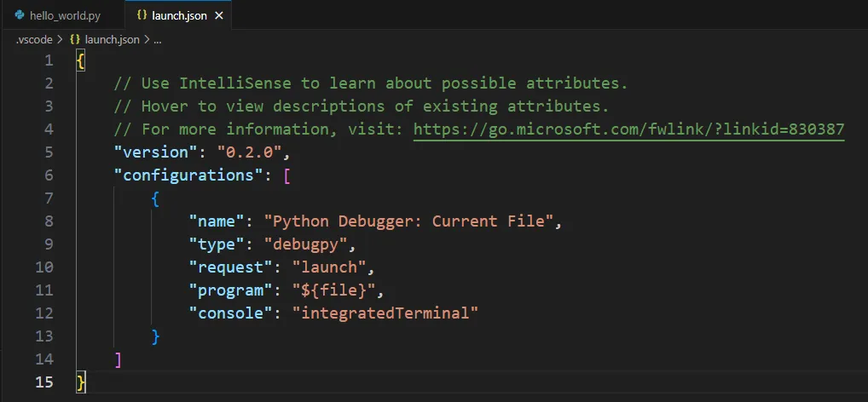Click the JSON braces icon on launch.json tab
This screenshot has height=402, width=868.
click(142, 15)
